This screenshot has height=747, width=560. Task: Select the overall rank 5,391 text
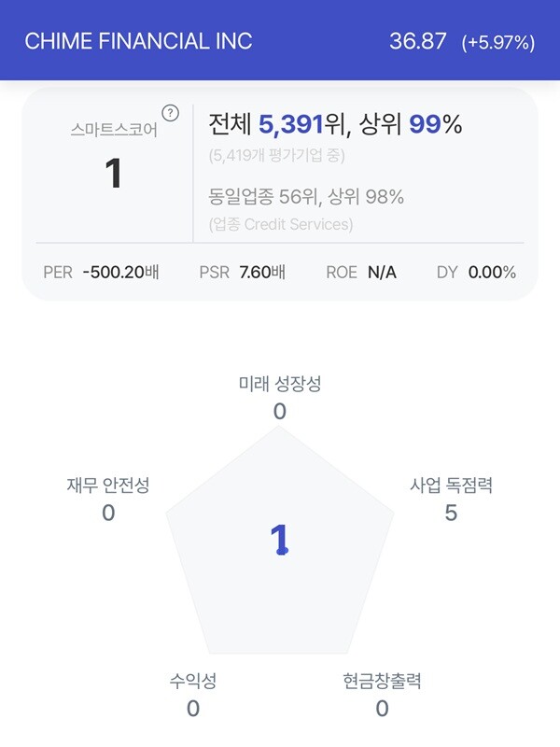pos(290,124)
